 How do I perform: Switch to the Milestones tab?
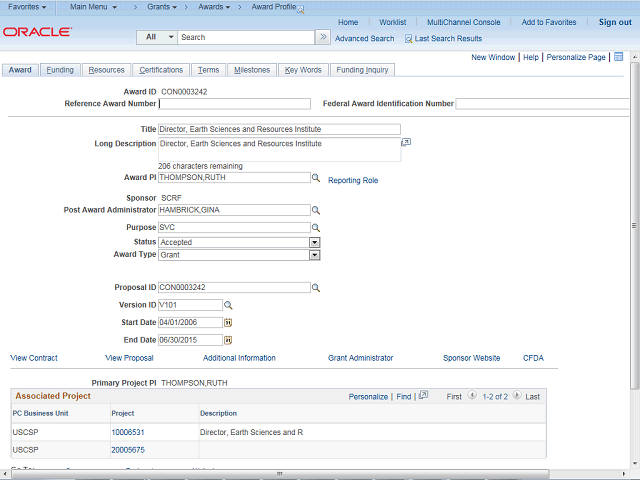[251, 70]
